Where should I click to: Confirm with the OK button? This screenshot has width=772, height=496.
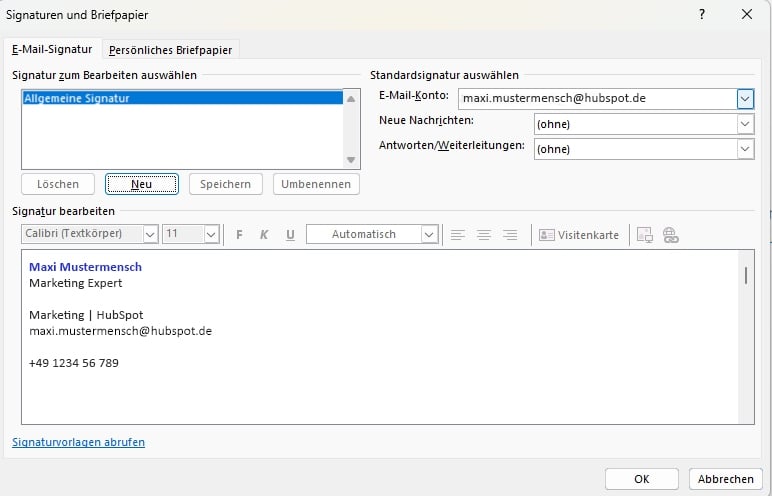click(642, 479)
